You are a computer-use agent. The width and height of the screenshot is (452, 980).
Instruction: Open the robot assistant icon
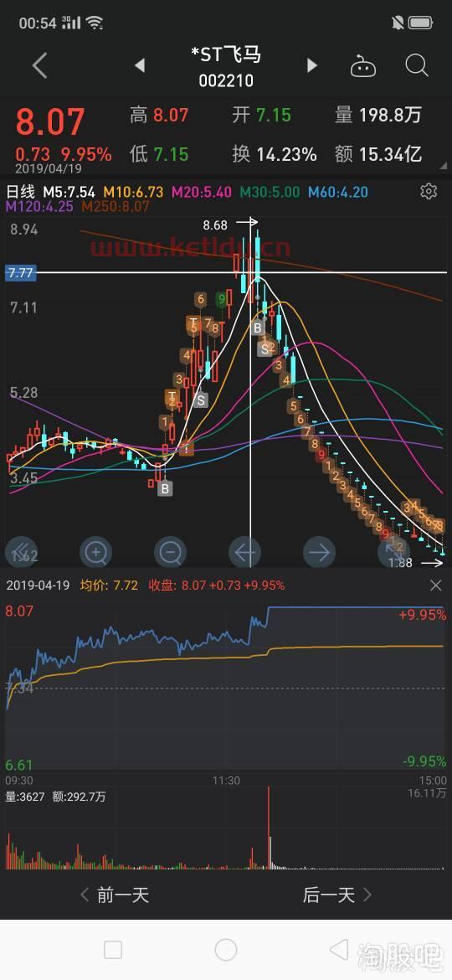362,66
